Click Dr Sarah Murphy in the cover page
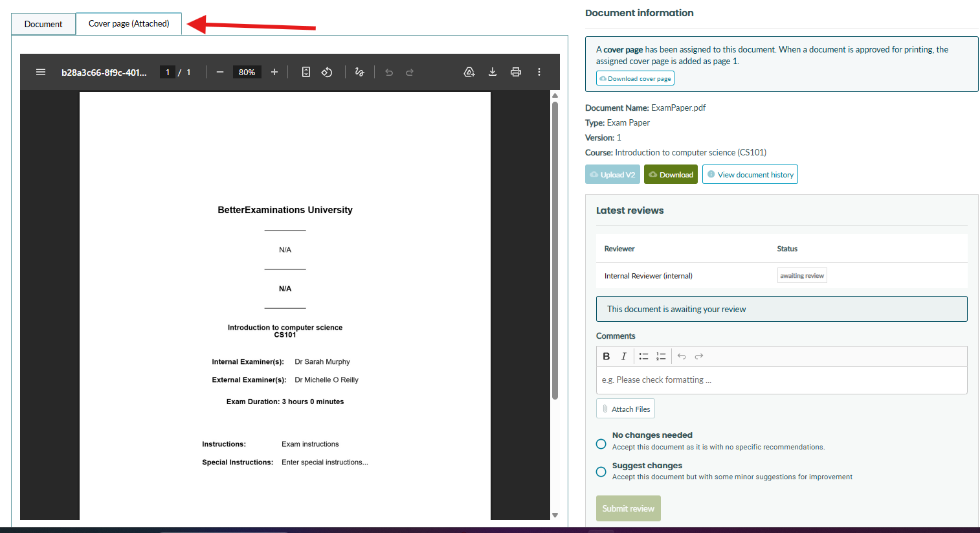This screenshot has height=533, width=980. click(322, 362)
